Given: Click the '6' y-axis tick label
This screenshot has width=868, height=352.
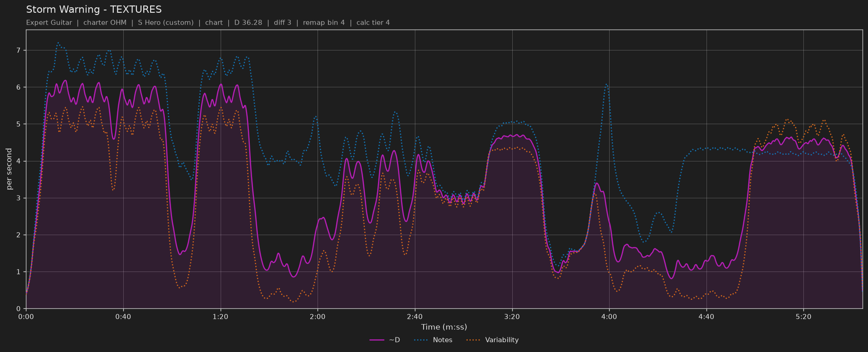Looking at the screenshot, I should click(19, 87).
